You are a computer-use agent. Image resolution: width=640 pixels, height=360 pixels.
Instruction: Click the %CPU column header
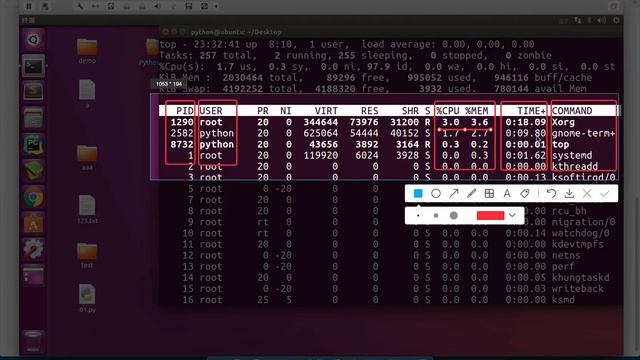(x=448, y=111)
